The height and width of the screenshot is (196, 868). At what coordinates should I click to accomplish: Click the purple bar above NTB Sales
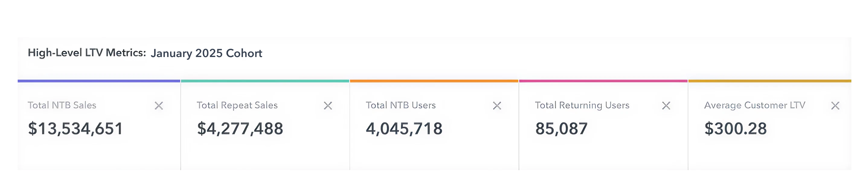pos(99,81)
